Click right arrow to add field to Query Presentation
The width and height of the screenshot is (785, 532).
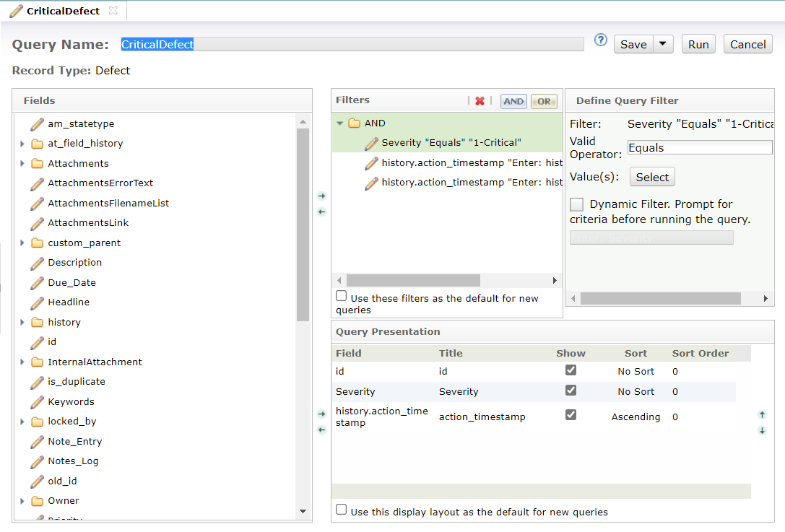pyautogui.click(x=322, y=414)
